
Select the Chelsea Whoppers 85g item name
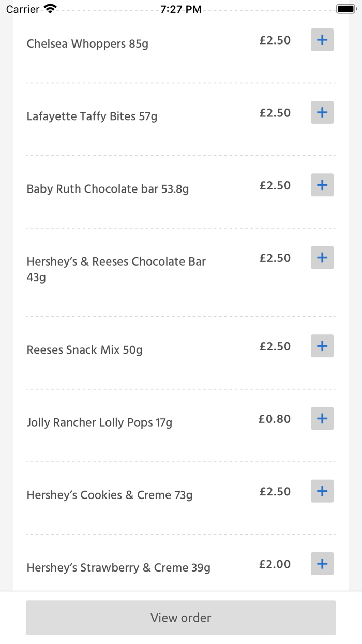[87, 44]
